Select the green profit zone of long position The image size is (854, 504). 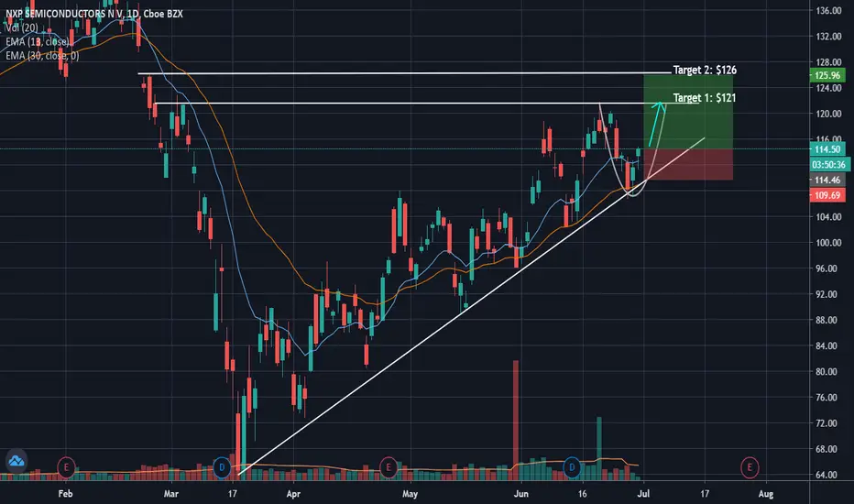point(688,112)
